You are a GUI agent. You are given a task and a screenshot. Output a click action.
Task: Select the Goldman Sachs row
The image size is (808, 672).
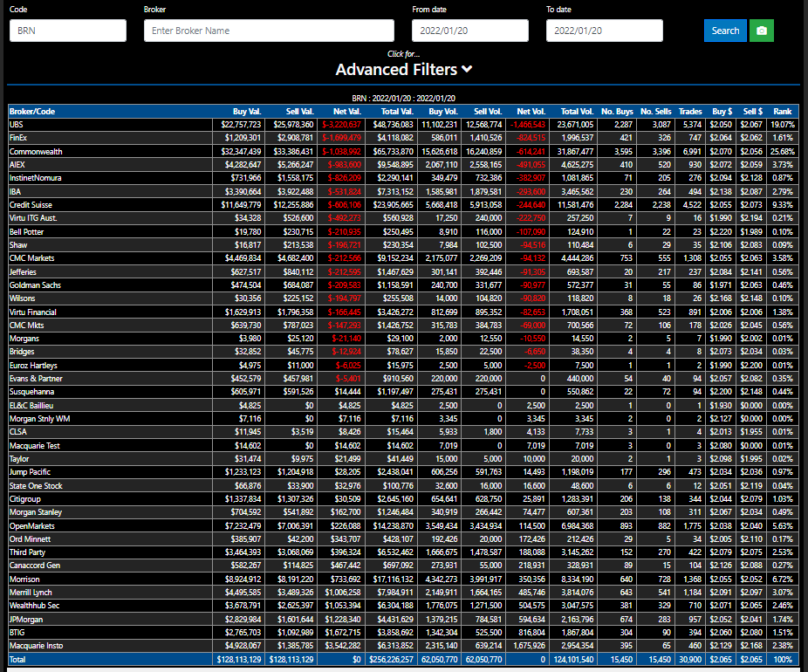coord(35,285)
